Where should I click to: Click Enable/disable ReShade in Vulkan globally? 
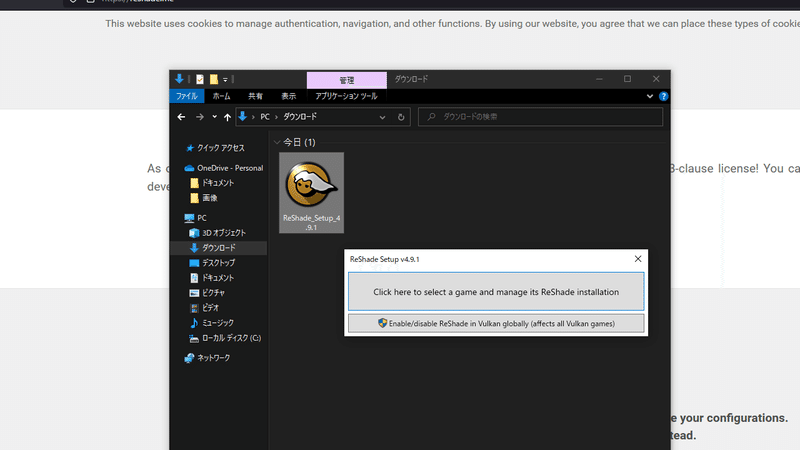496,323
